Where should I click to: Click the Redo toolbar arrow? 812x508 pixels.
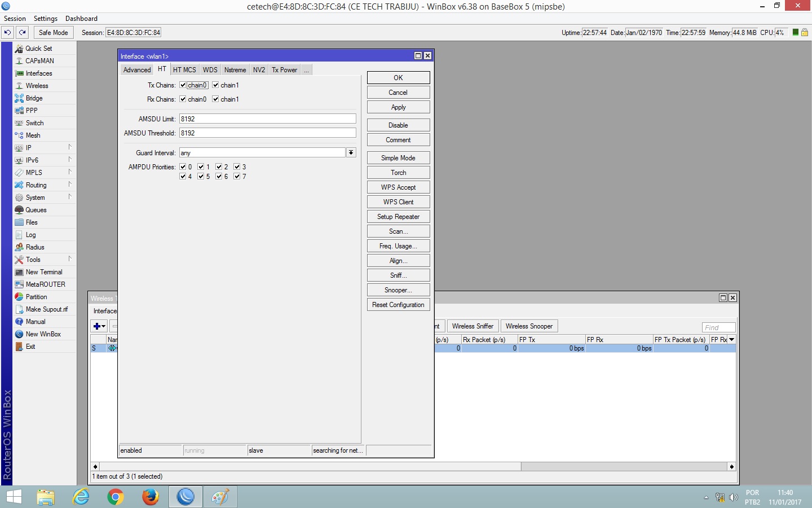coord(23,33)
